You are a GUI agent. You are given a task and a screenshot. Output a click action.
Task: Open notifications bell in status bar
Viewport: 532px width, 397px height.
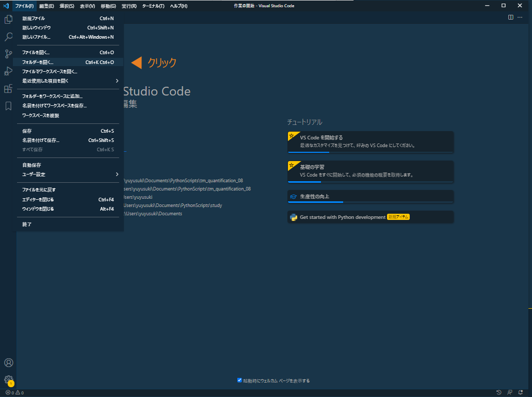(521, 392)
